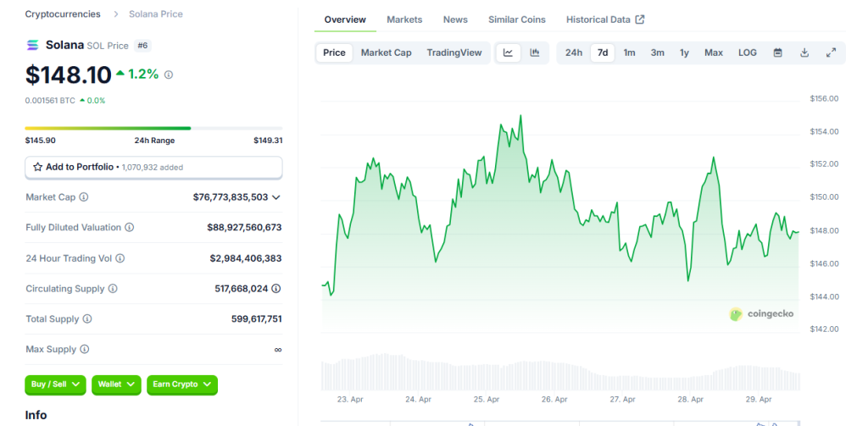The height and width of the screenshot is (426, 868).
Task: Open the Fully Diluted Valuation info icon
Action: pyautogui.click(x=129, y=227)
